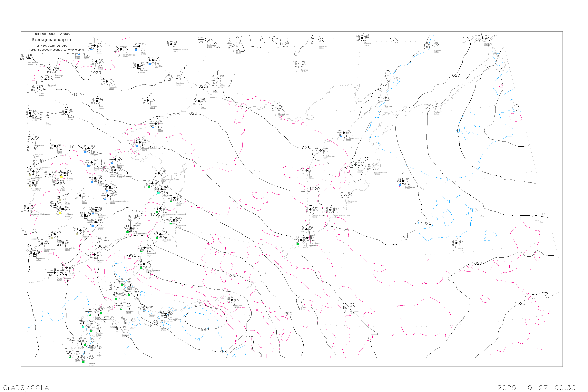The image size is (588, 392).
Task: Click the 1015 isobar pressure label
Action: 155,147
